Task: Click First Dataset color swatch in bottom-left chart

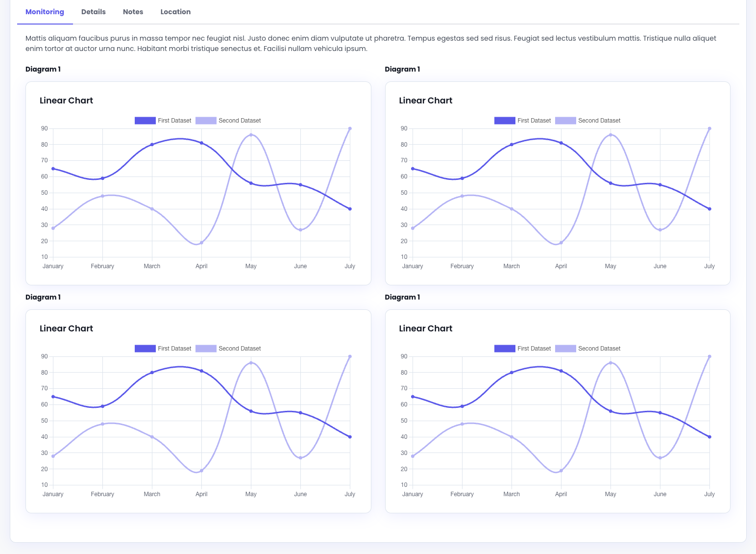Action: coord(145,349)
